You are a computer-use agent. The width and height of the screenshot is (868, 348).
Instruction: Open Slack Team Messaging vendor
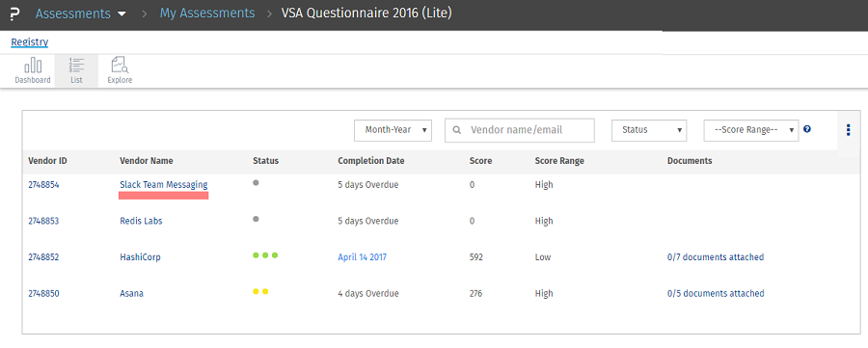(x=164, y=185)
